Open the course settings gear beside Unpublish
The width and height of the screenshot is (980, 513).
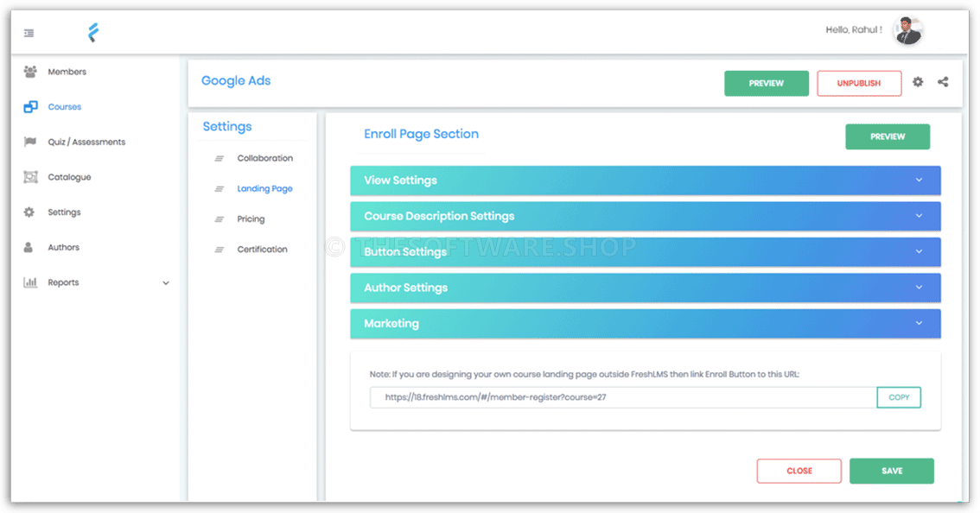(918, 83)
